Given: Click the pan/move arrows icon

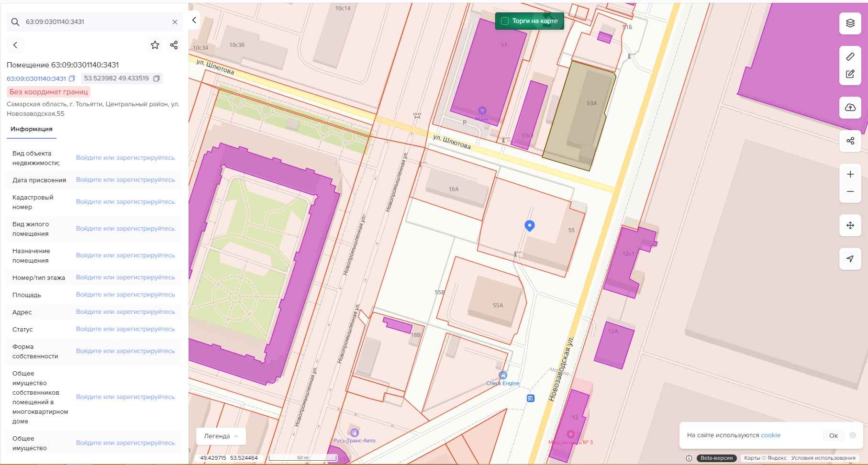Looking at the screenshot, I should pos(850,225).
